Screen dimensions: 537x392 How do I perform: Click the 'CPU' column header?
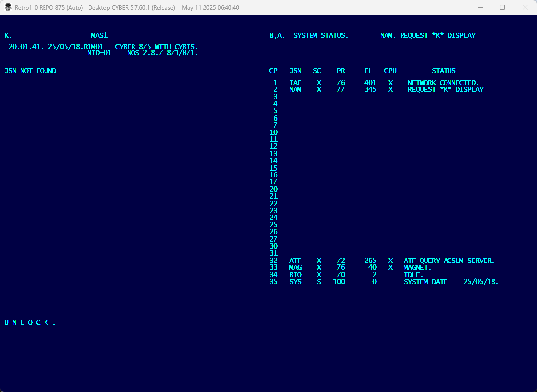(390, 71)
